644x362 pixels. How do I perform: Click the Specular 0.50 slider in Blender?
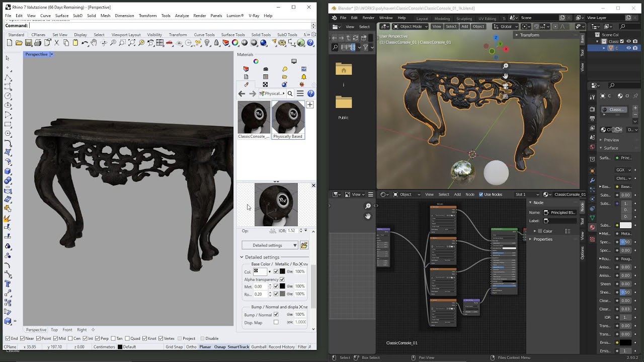[x=625, y=242]
